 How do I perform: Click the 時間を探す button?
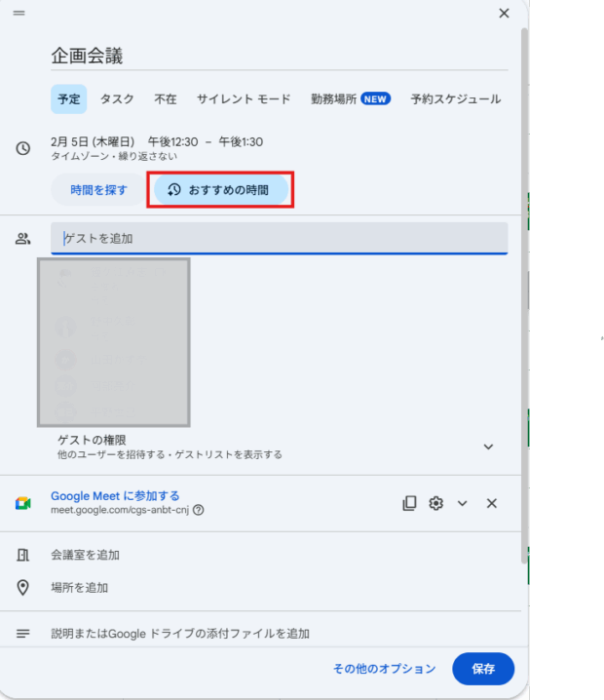pos(98,190)
